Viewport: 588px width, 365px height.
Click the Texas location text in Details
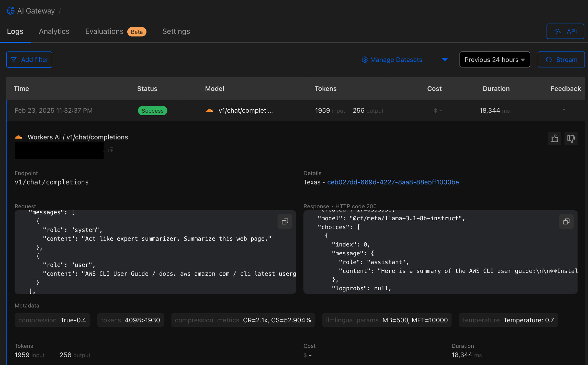coord(312,182)
